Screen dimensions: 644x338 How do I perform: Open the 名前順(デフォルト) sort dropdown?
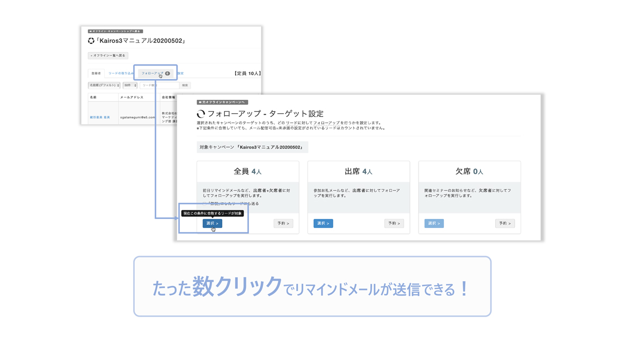point(104,85)
